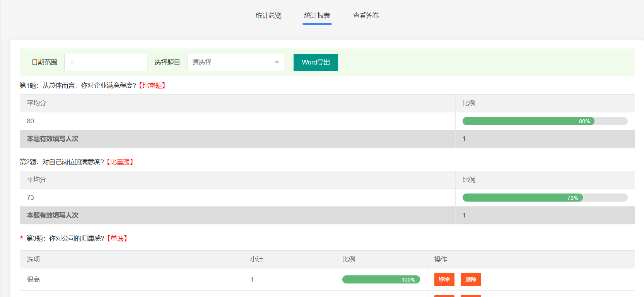Click the 选项 column header
This screenshot has height=297, width=644.
33,259
